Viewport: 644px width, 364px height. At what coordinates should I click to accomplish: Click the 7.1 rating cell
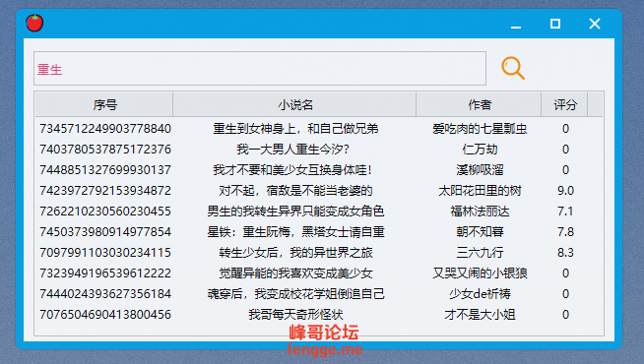point(565,212)
